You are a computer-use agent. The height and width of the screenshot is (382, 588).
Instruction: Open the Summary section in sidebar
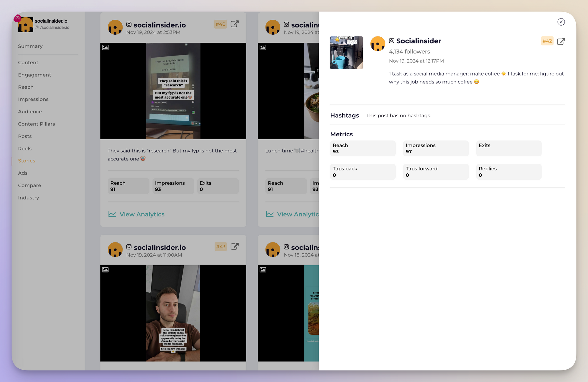30,46
